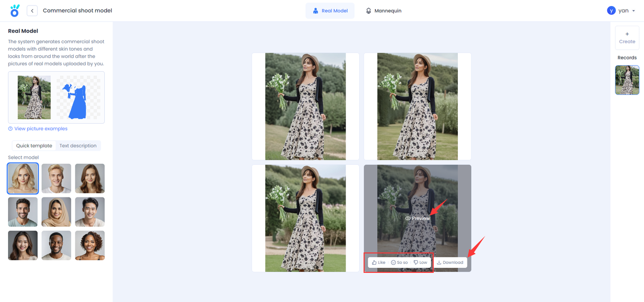The image size is (644, 302).
Task: Click the back arrow button in header
Action: tap(32, 11)
